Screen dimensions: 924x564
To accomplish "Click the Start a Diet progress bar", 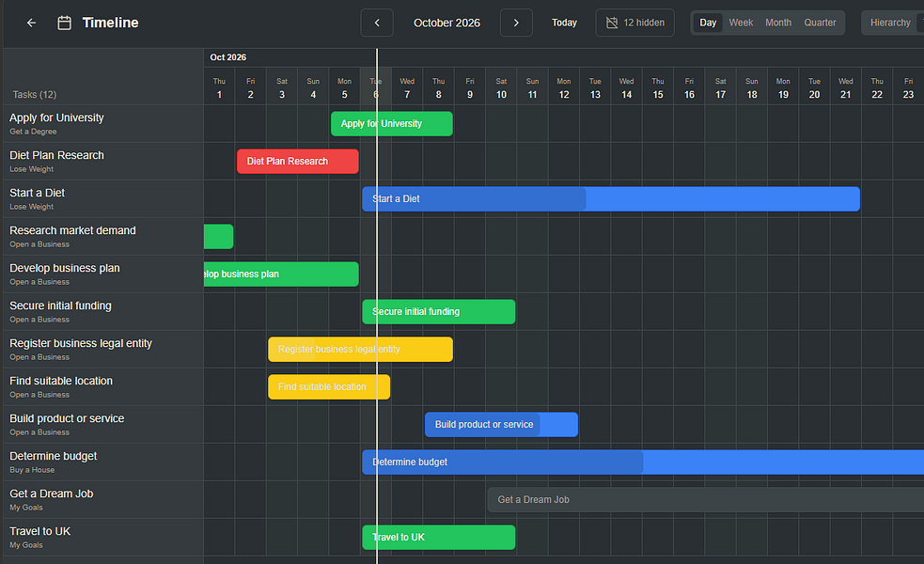I will 611,199.
